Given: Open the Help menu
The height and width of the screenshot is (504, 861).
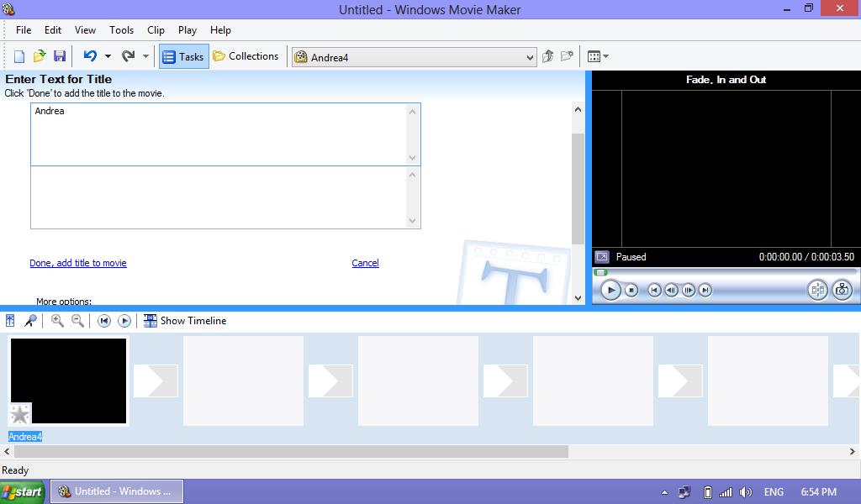Looking at the screenshot, I should click(220, 30).
